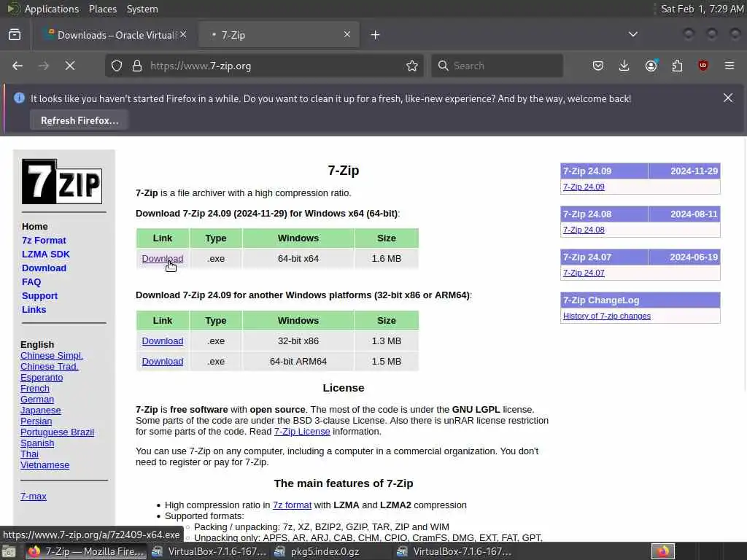The width and height of the screenshot is (747, 560).
Task: Download the 64-bit ARM64 exe
Action: [163, 362]
